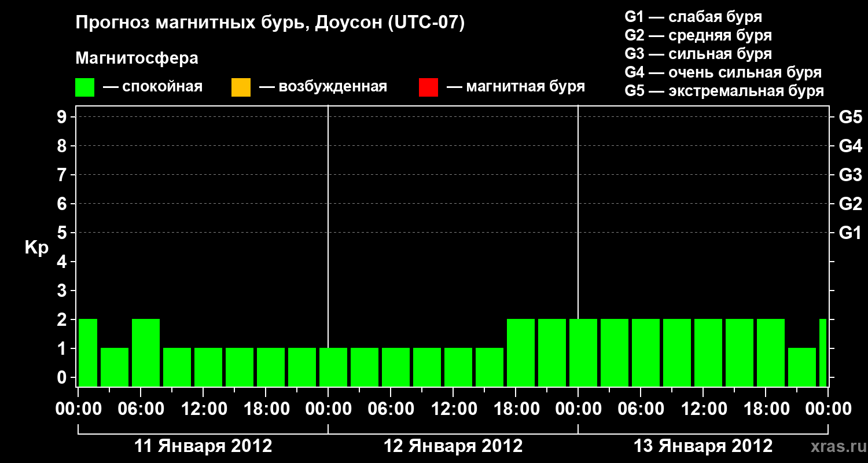Click the G4 label on right axis
The height and width of the screenshot is (463, 868).
pyautogui.click(x=851, y=146)
